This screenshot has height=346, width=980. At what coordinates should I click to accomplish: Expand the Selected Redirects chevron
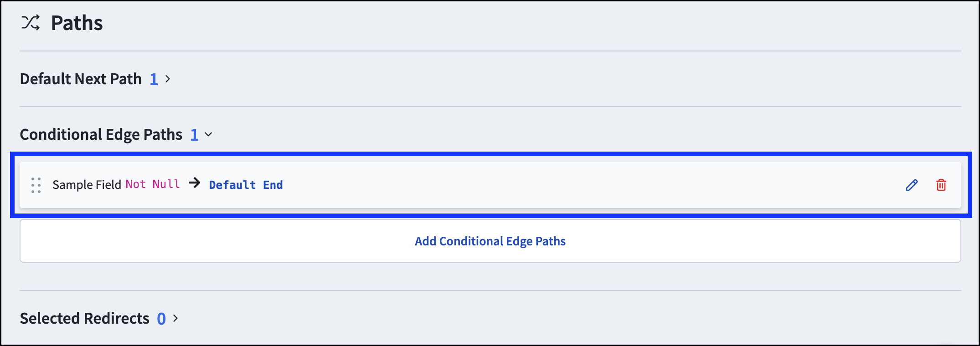coord(175,319)
